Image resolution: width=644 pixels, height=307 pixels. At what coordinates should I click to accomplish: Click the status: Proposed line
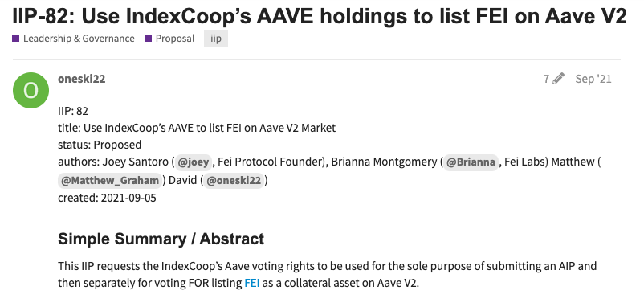(100, 145)
